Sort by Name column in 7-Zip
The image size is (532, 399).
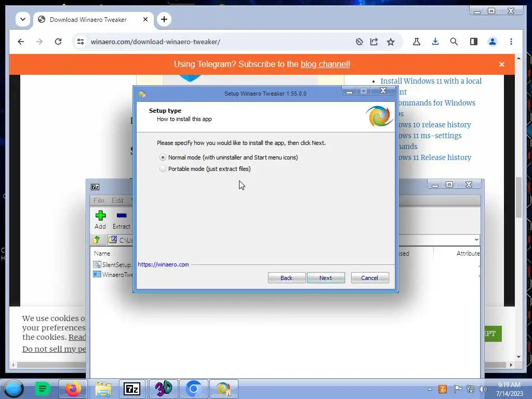[x=102, y=254]
